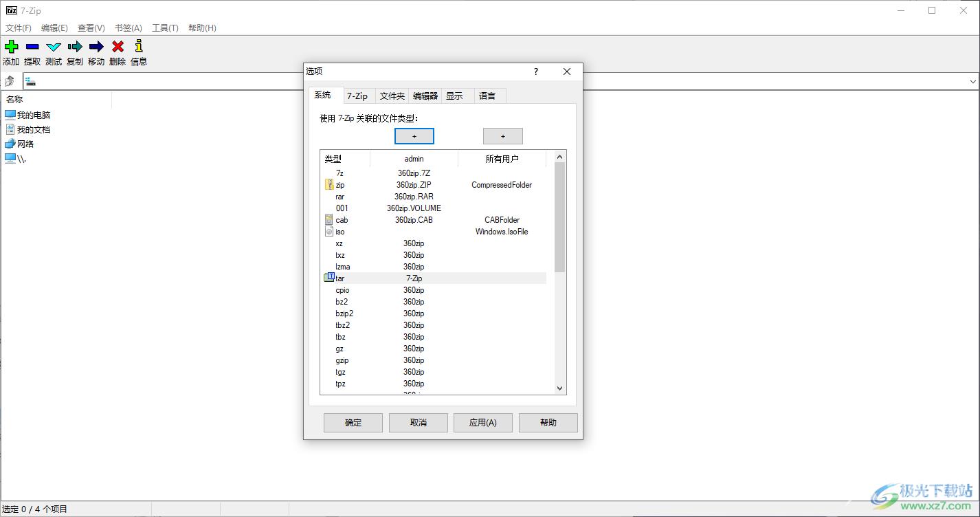
Task: Click the 名称 column header in main window
Action: pyautogui.click(x=56, y=99)
